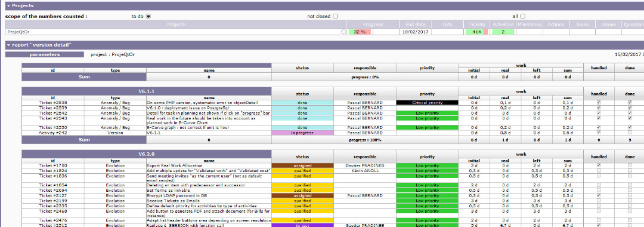644x227 pixels.
Task: Select the "to do" scope radio button
Action: click(x=148, y=17)
